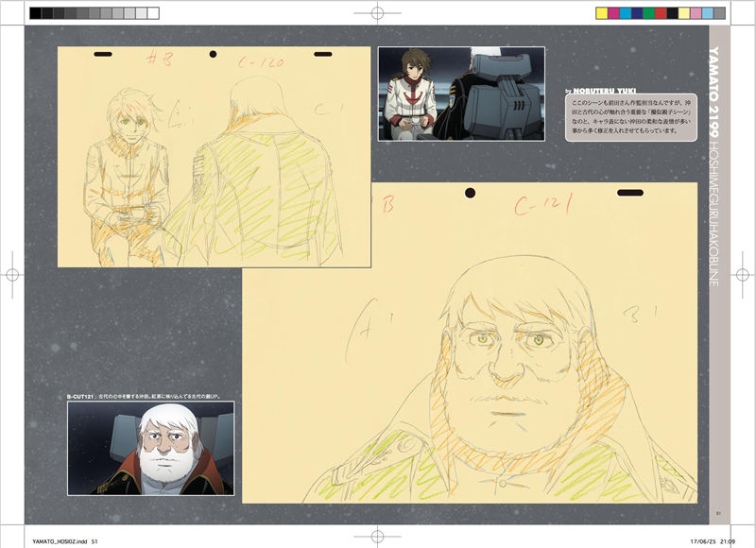Click the "YAMATO_HOSI02.indd 51" slug text

click(65, 541)
